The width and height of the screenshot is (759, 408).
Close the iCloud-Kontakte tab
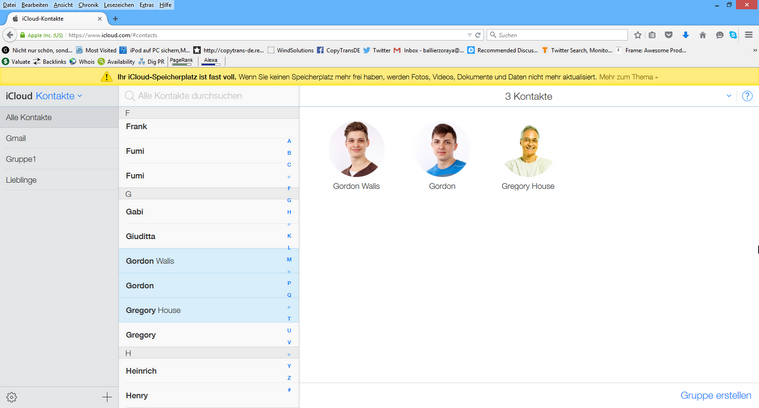coord(100,19)
